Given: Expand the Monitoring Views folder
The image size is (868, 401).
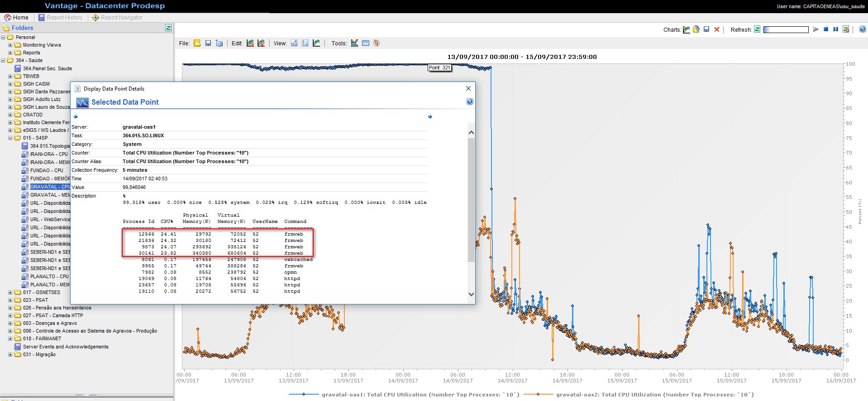Looking at the screenshot, I should pyautogui.click(x=10, y=45).
